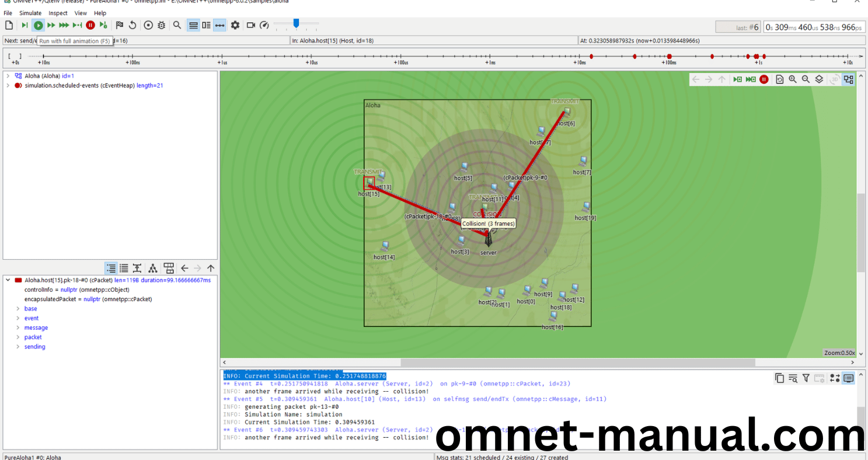This screenshot has width=868, height=460.
Task: Open the Simulate menu
Action: [x=30, y=13]
